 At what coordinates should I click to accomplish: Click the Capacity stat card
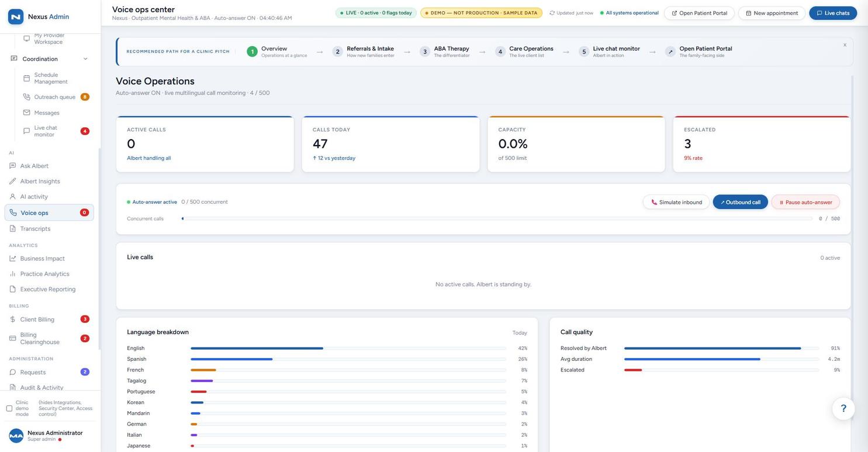click(x=576, y=144)
